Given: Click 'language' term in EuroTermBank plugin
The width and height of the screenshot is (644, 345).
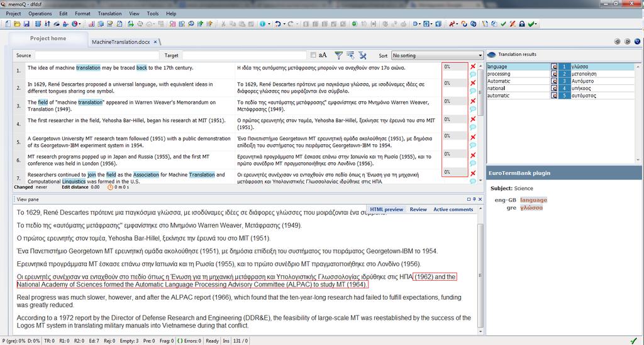Looking at the screenshot, I should pyautogui.click(x=533, y=200).
